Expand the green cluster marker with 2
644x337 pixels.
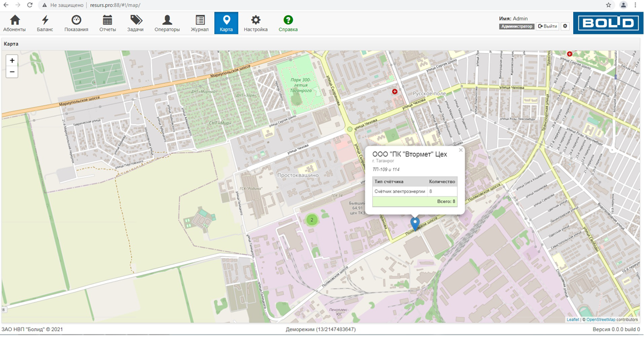312,220
